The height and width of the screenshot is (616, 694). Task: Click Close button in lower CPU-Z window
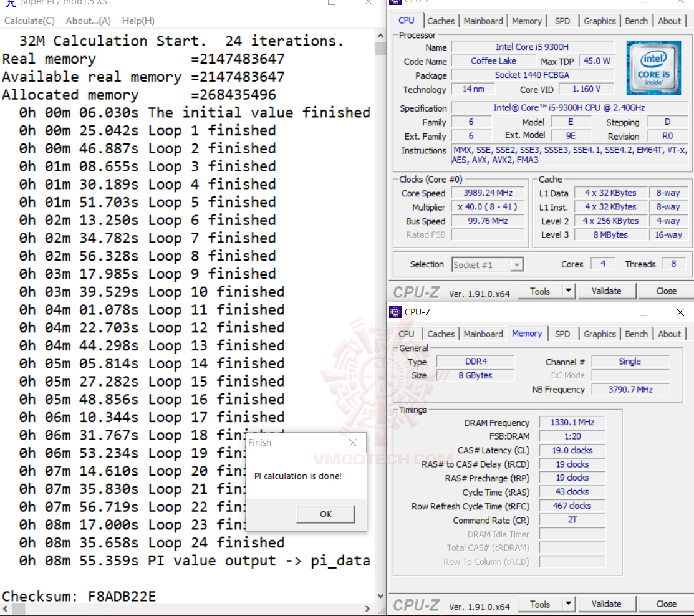tap(666, 604)
